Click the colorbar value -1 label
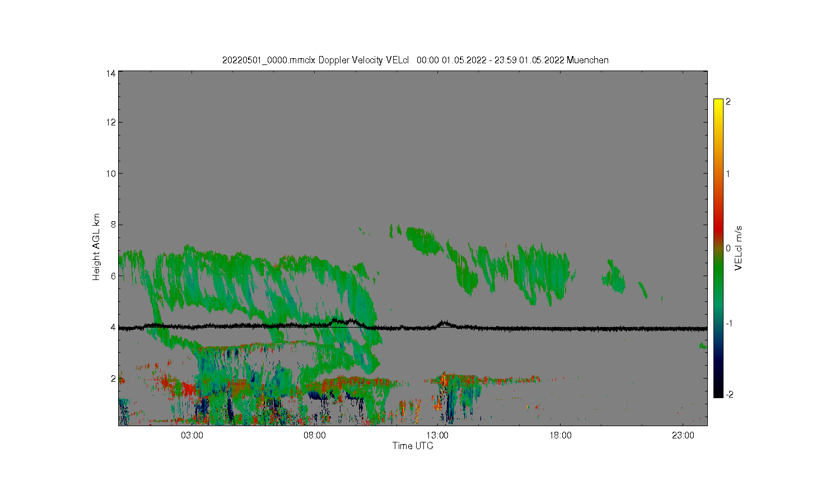 (x=729, y=323)
